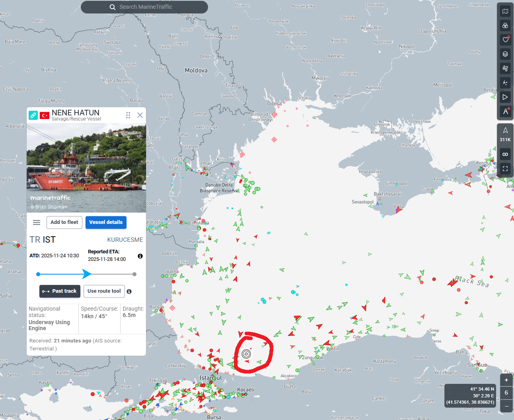Open info icon beside Use route tool
Screen dimensions: 514x420
click(129, 292)
